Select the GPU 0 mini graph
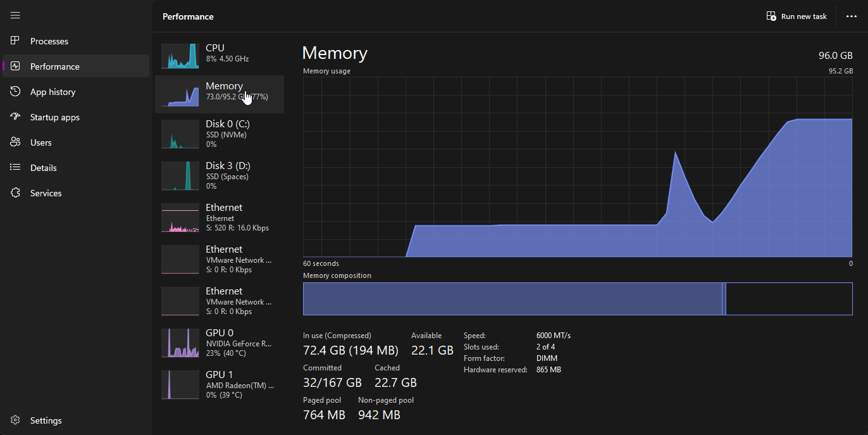868x435 pixels. click(180, 343)
